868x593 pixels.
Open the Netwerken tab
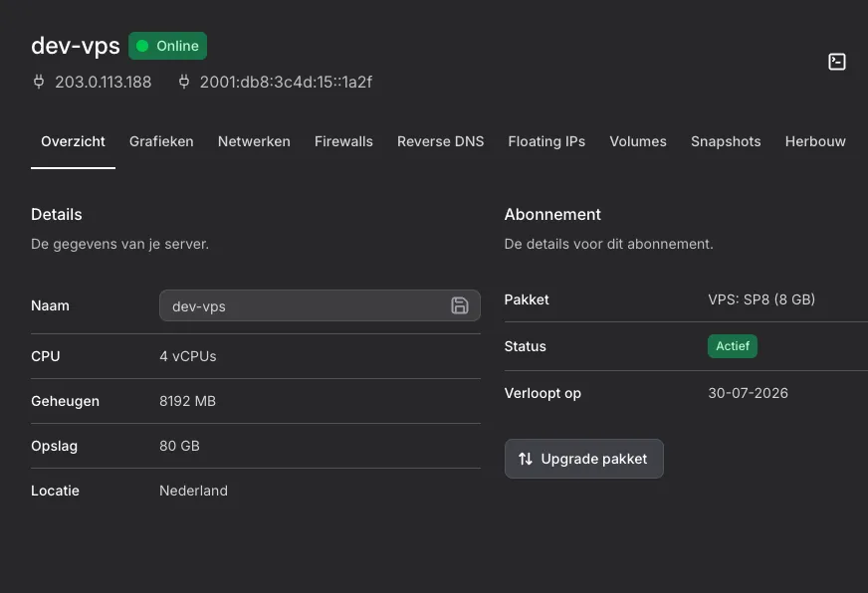[254, 141]
